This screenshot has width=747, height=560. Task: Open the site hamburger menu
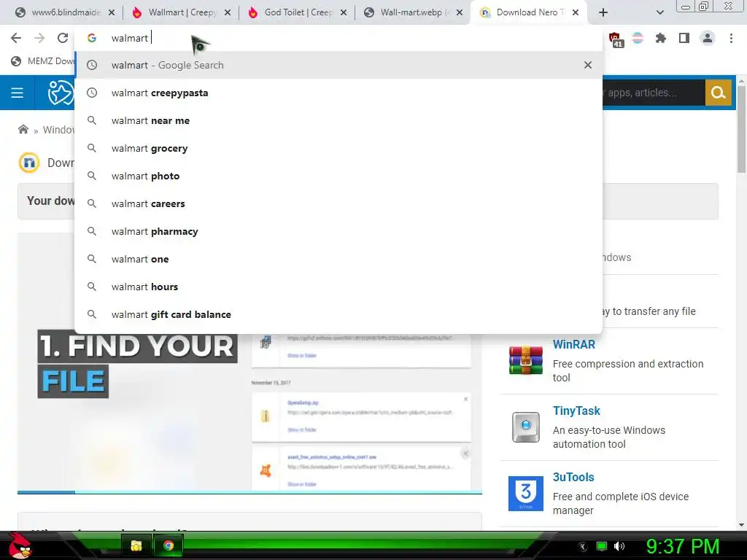tap(18, 93)
